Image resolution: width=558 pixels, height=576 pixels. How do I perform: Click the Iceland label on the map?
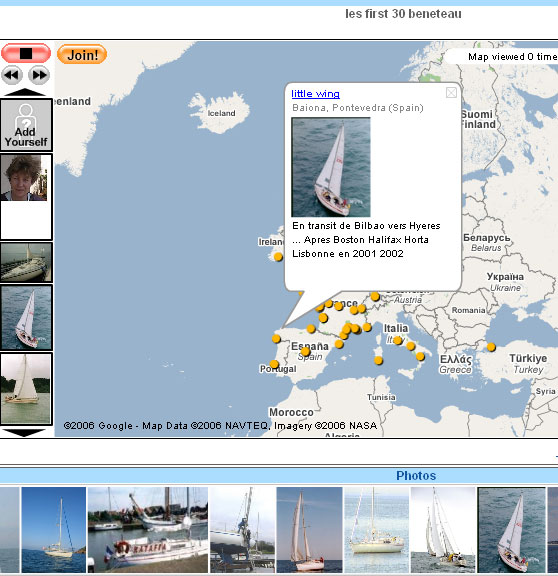coord(221,113)
